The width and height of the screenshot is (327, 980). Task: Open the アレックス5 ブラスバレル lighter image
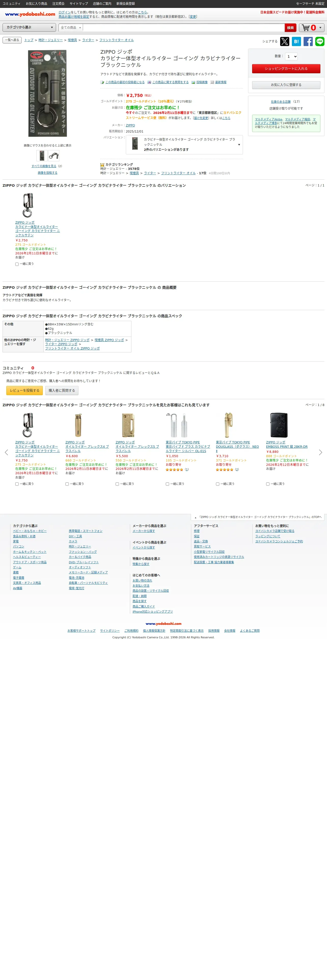tap(128, 425)
